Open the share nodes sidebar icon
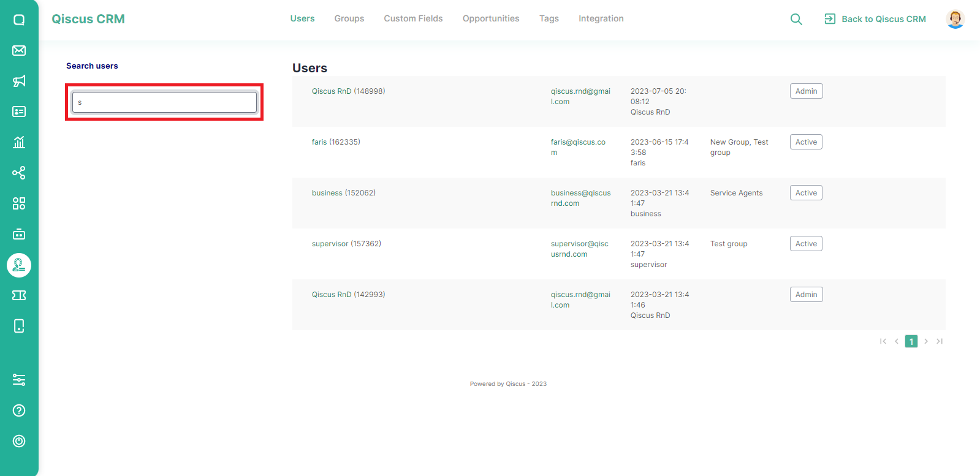The height and width of the screenshot is (476, 980). pos(19,173)
